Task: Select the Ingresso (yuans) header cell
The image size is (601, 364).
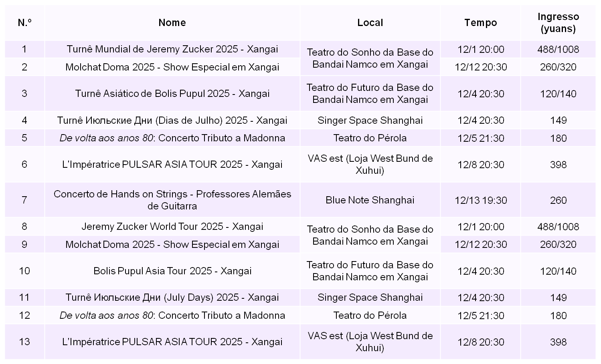Action: click(x=558, y=22)
